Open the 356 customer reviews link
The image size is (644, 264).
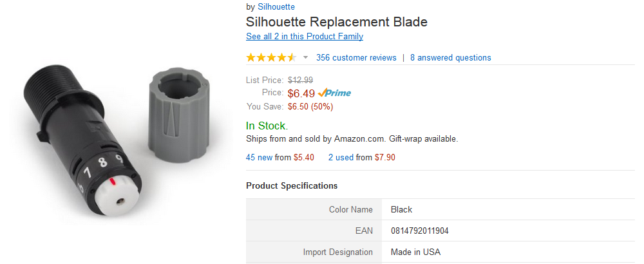coord(356,58)
